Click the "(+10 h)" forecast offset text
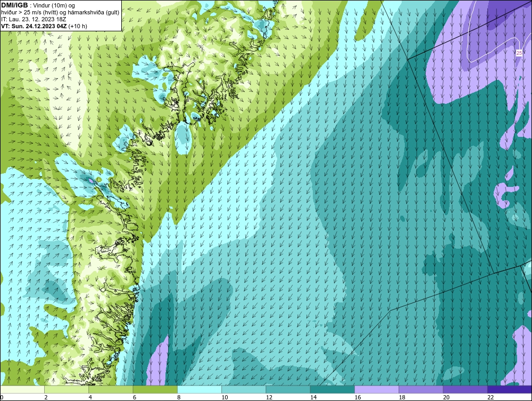This screenshot has height=401, width=532. click(x=78, y=26)
